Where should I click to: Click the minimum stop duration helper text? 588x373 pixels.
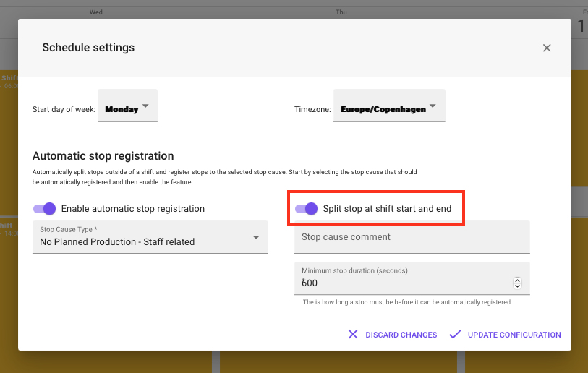tap(406, 302)
